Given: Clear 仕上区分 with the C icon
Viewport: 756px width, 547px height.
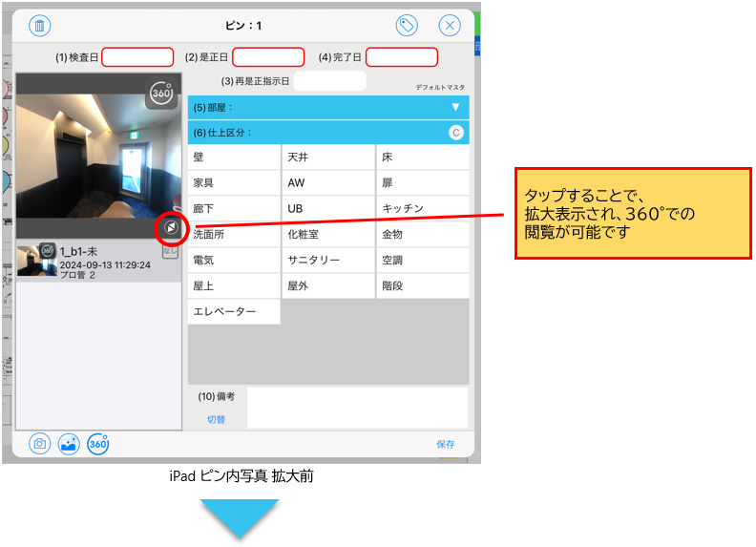Looking at the screenshot, I should [456, 133].
